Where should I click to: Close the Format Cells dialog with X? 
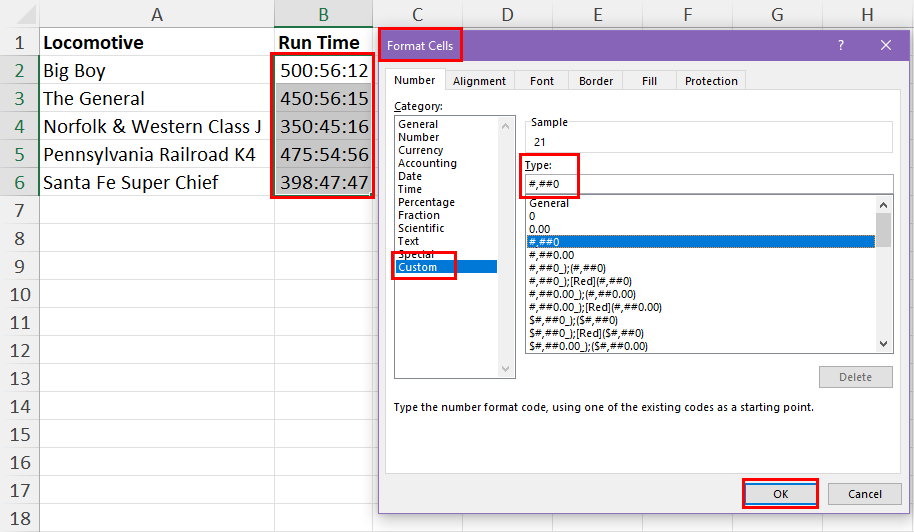pos(886,45)
